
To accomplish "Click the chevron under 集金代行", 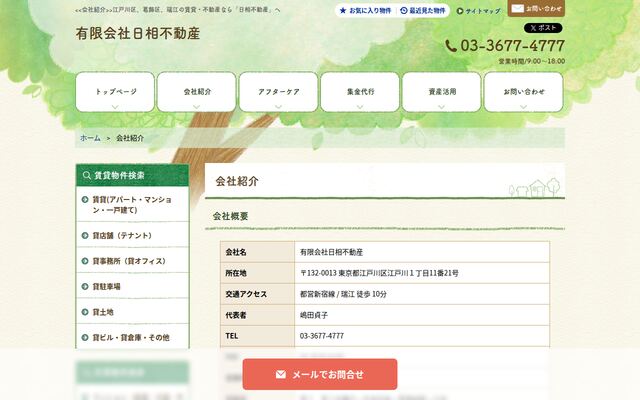I will click(360, 107).
